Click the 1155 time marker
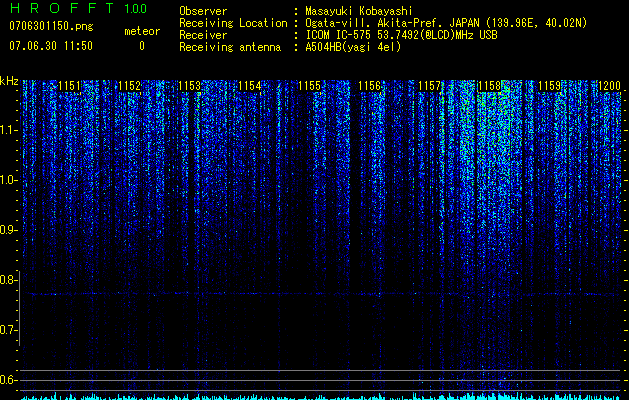 310,86
